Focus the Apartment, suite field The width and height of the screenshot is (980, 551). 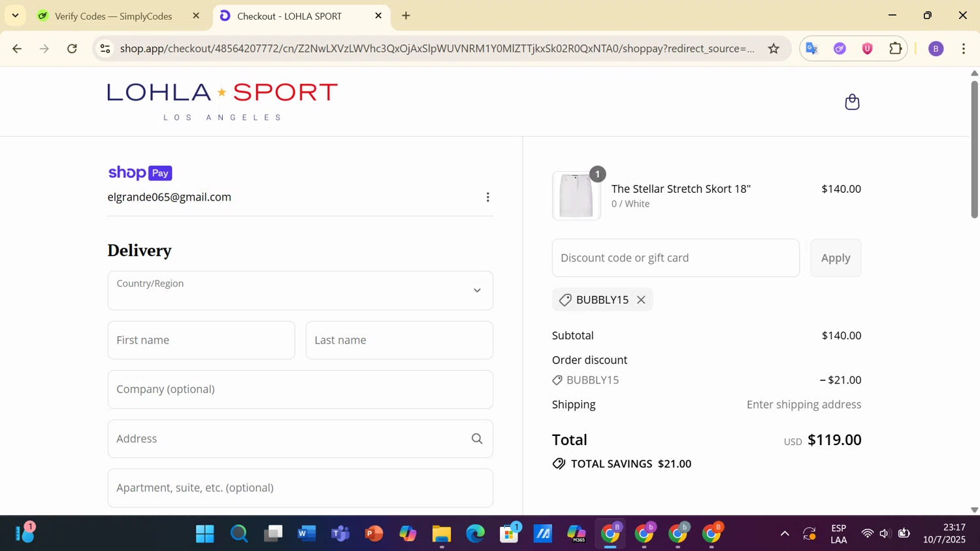301,488
